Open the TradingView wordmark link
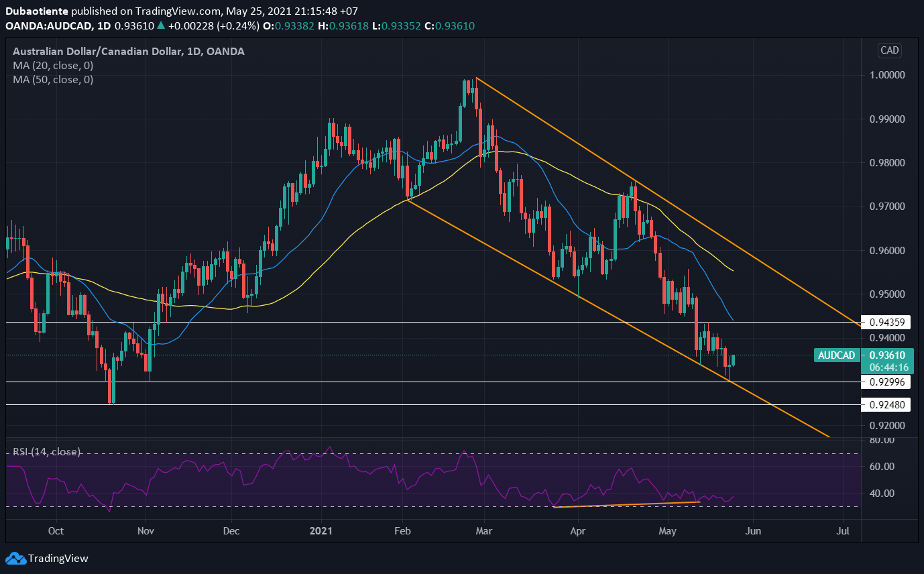 pos(58,558)
